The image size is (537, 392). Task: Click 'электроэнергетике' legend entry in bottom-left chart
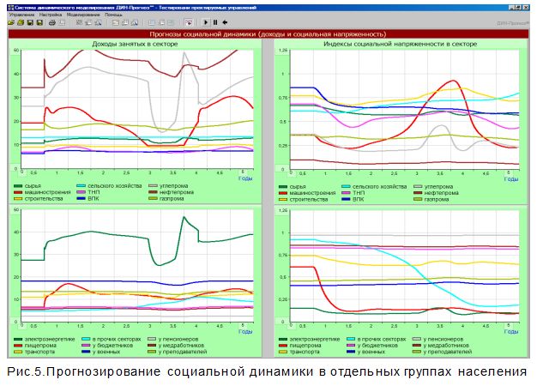click(x=48, y=340)
